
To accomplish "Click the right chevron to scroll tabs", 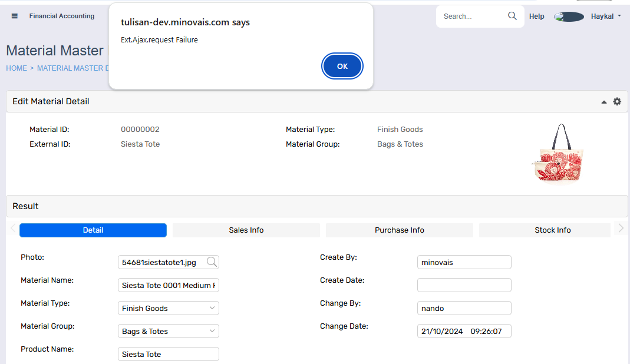I will click(x=621, y=229).
